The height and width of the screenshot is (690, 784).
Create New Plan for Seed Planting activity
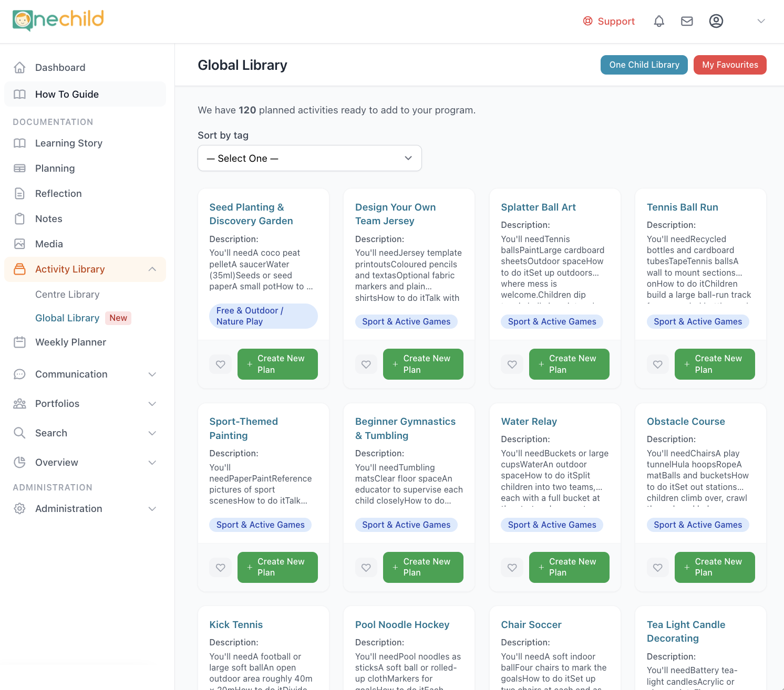(x=277, y=364)
